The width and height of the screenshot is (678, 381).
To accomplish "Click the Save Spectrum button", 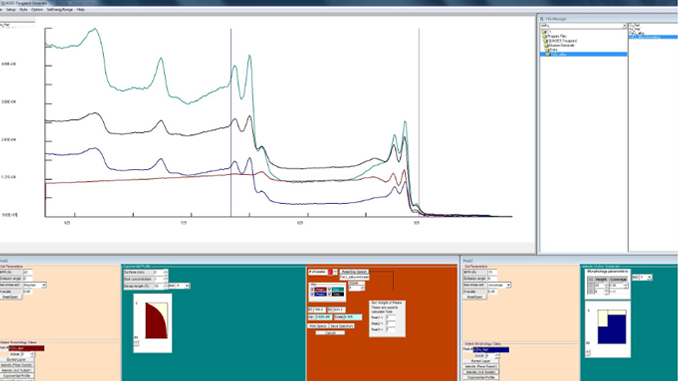I will [341, 326].
